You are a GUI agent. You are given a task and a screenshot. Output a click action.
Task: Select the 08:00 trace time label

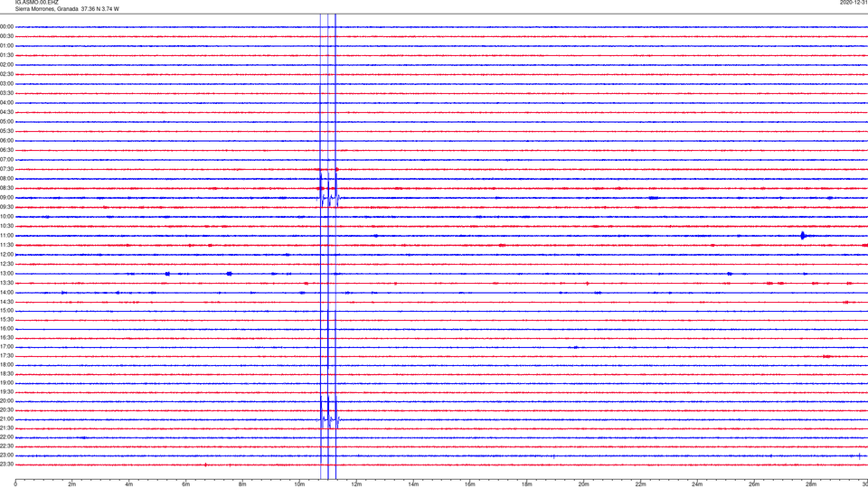coord(6,179)
